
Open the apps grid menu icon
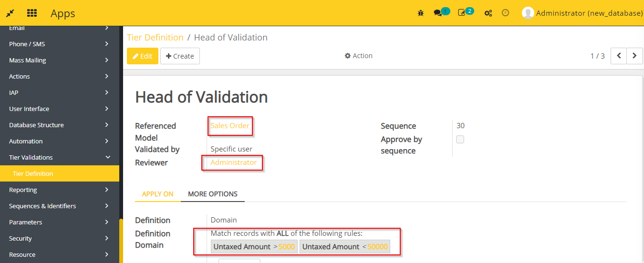[32, 13]
